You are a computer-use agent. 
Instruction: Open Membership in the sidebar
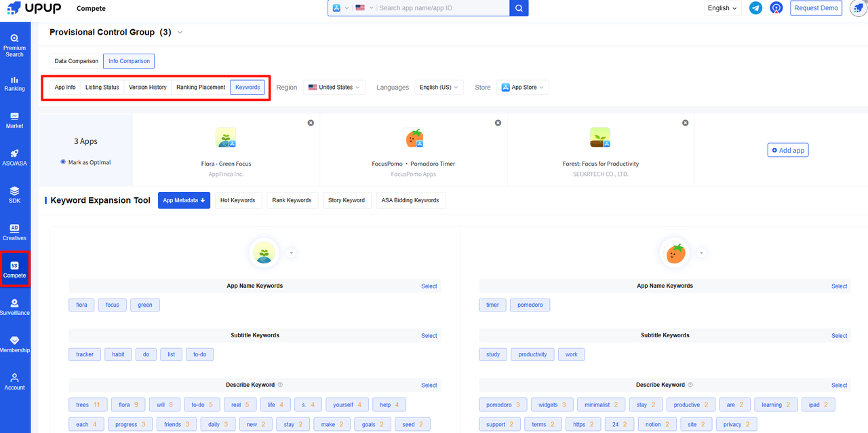[14, 344]
